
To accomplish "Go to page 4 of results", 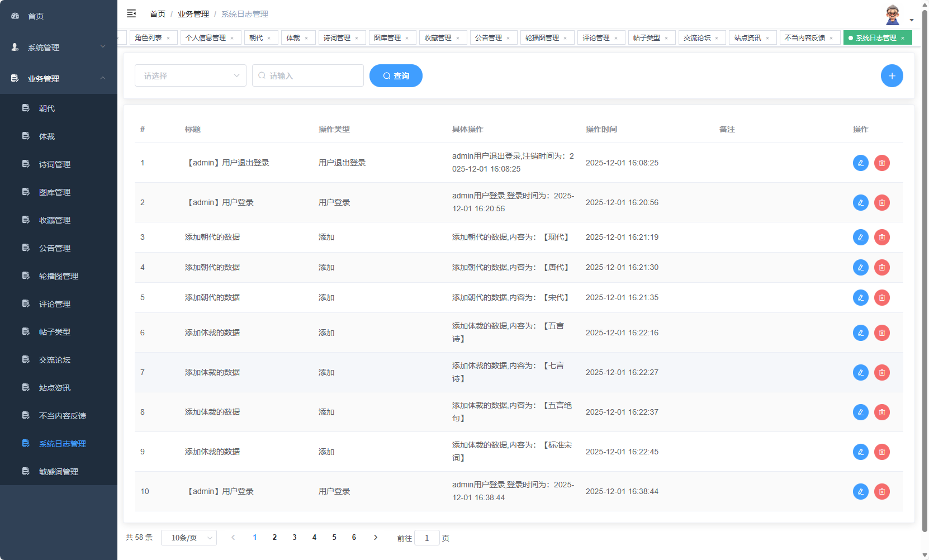I will [314, 537].
